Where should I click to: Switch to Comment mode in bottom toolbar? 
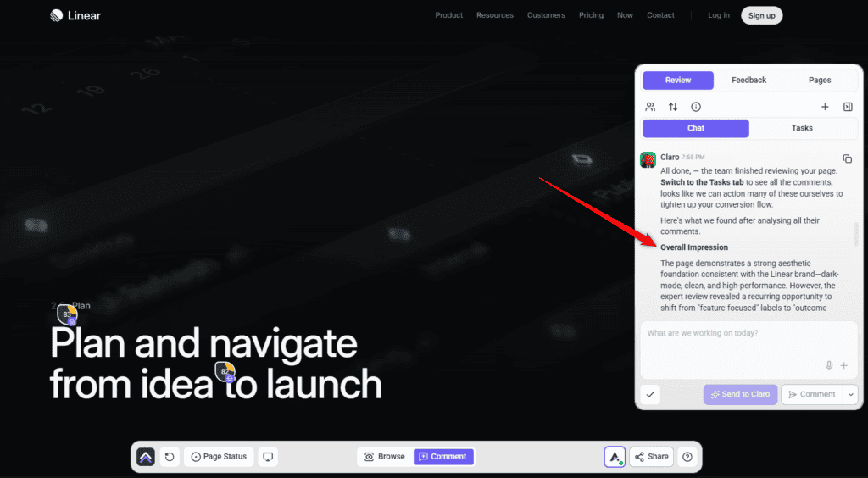click(442, 457)
